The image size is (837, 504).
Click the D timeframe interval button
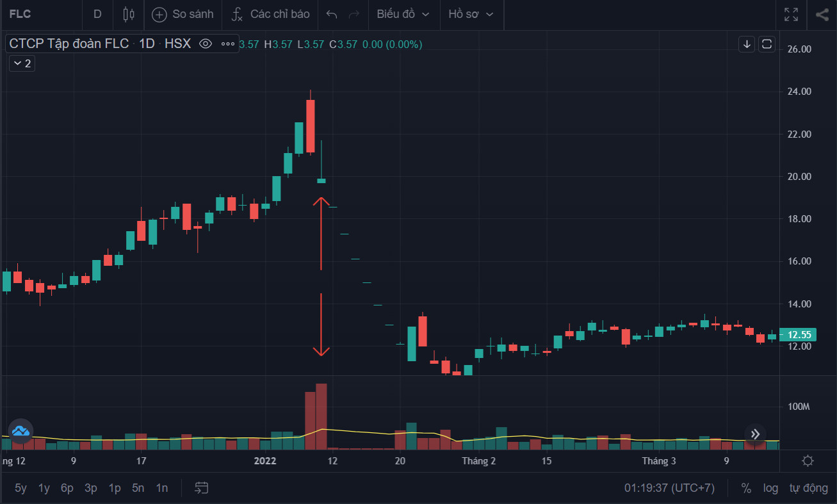click(97, 14)
